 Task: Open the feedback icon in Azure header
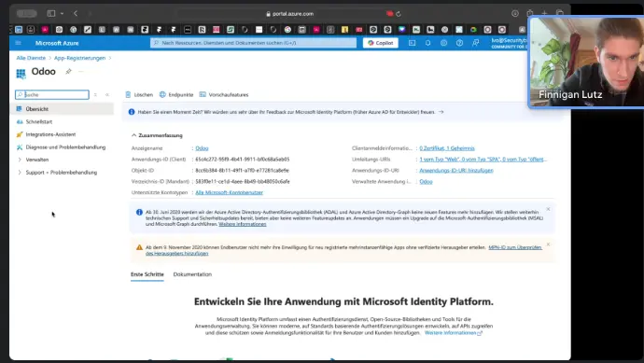[476, 43]
